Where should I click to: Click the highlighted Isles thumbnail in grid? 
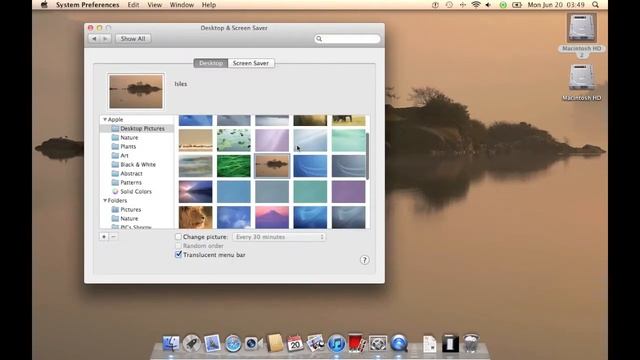[272, 166]
